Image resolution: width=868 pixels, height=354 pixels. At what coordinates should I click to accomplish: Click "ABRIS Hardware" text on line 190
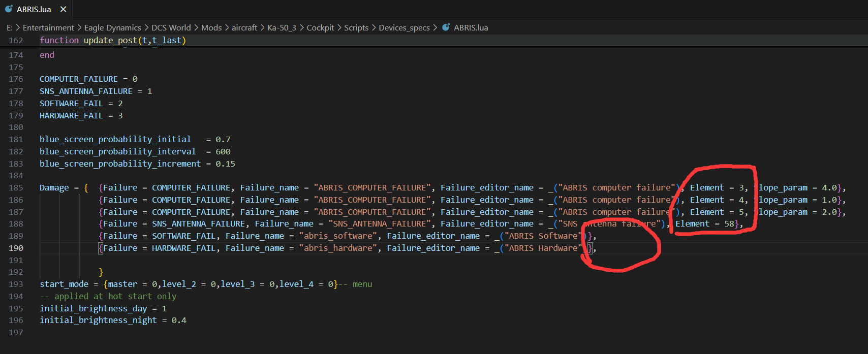click(x=543, y=248)
